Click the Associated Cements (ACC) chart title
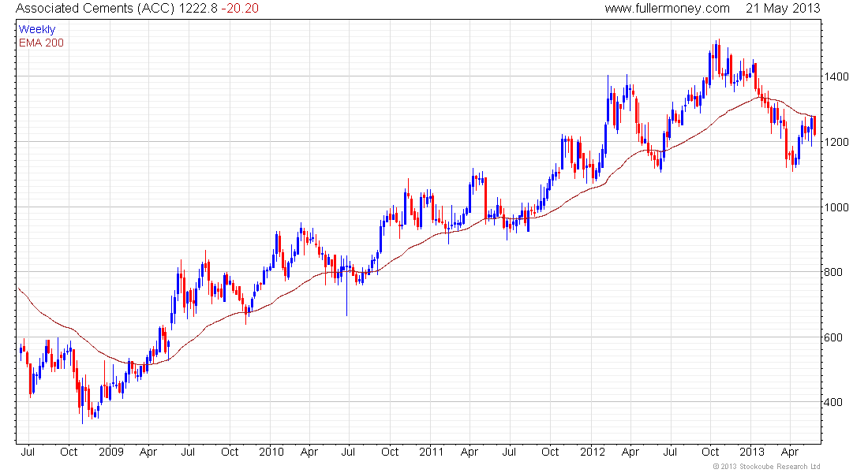Image resolution: width=868 pixels, height=473 pixels. pyautogui.click(x=95, y=9)
